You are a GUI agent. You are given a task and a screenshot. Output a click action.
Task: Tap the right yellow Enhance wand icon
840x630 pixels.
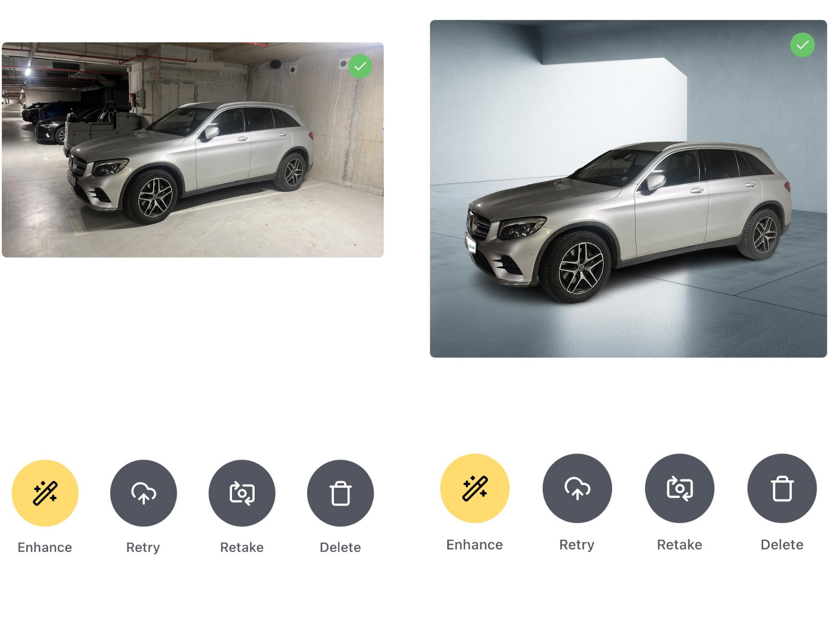pyautogui.click(x=475, y=488)
